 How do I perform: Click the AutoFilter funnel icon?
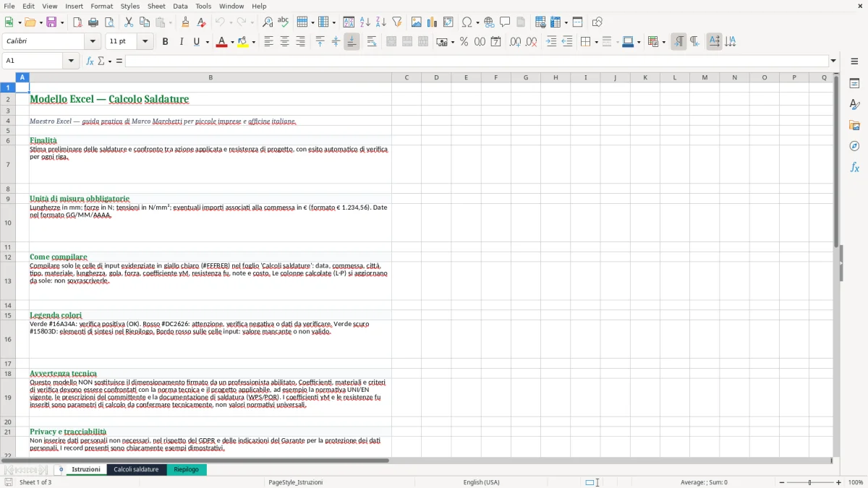[397, 22]
